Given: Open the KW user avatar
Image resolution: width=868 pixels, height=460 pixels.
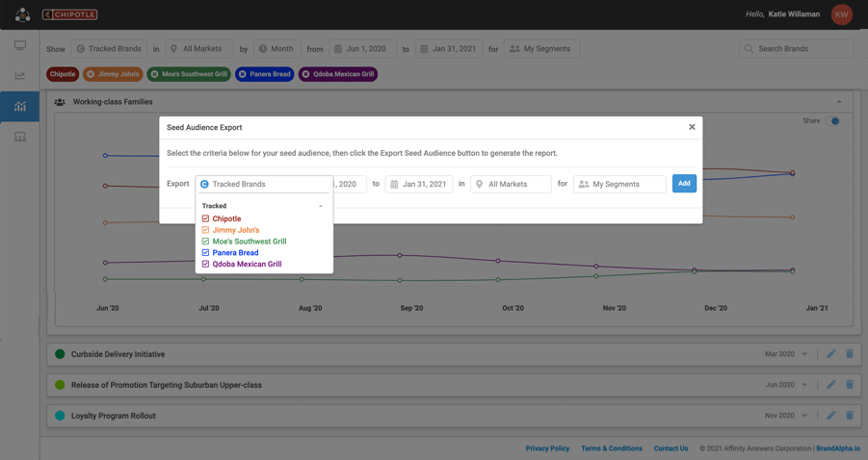Looking at the screenshot, I should [841, 14].
